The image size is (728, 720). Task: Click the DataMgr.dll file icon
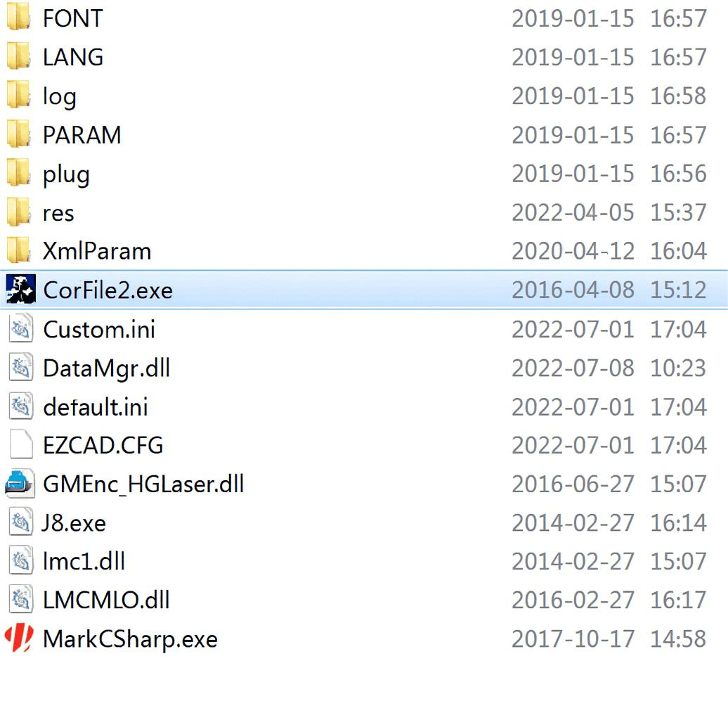coord(21,368)
